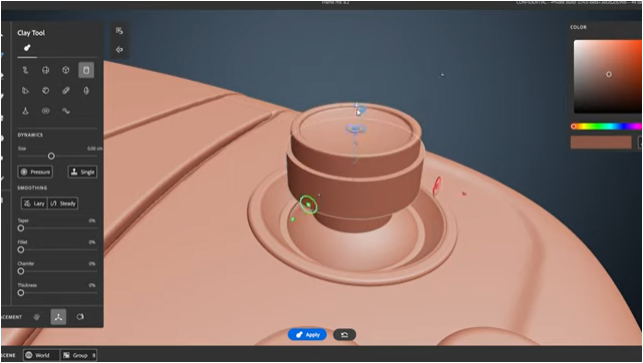Viewport: 643px width, 363px height.
Task: Pick the wave stroke brush shape
Action: tap(66, 111)
